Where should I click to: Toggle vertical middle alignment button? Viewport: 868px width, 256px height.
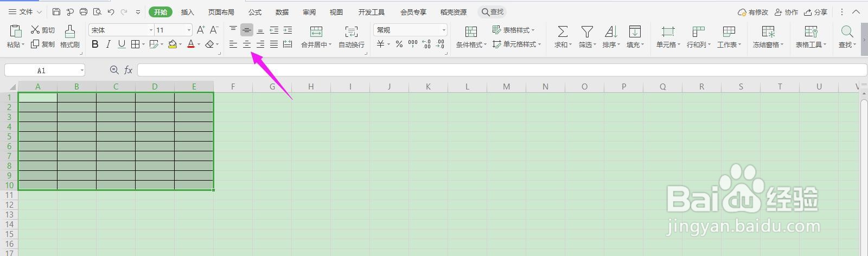247,30
